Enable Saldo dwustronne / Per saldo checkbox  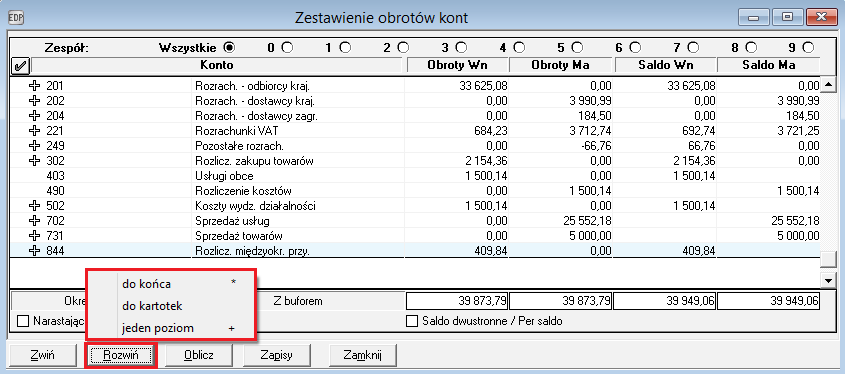click(x=412, y=321)
